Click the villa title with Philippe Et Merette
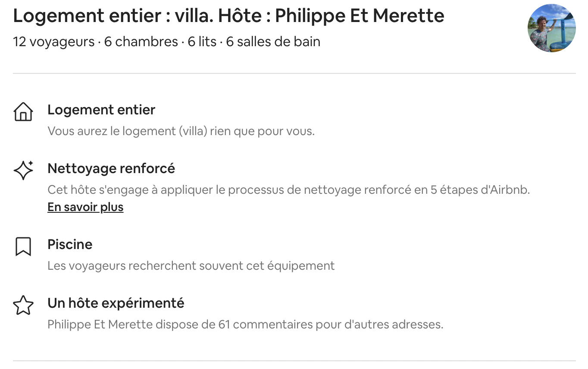Viewport: 588px width, 369px height. pos(229,16)
